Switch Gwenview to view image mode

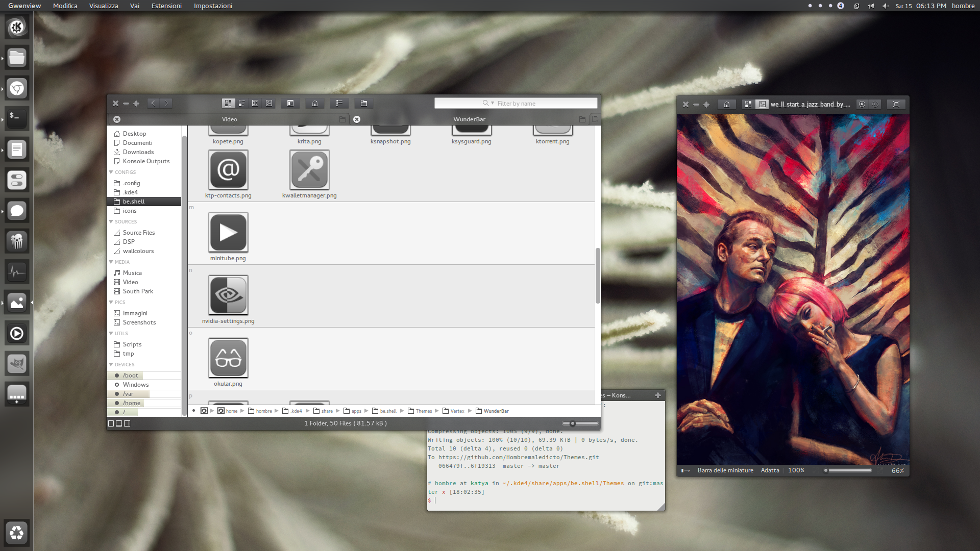(x=762, y=104)
